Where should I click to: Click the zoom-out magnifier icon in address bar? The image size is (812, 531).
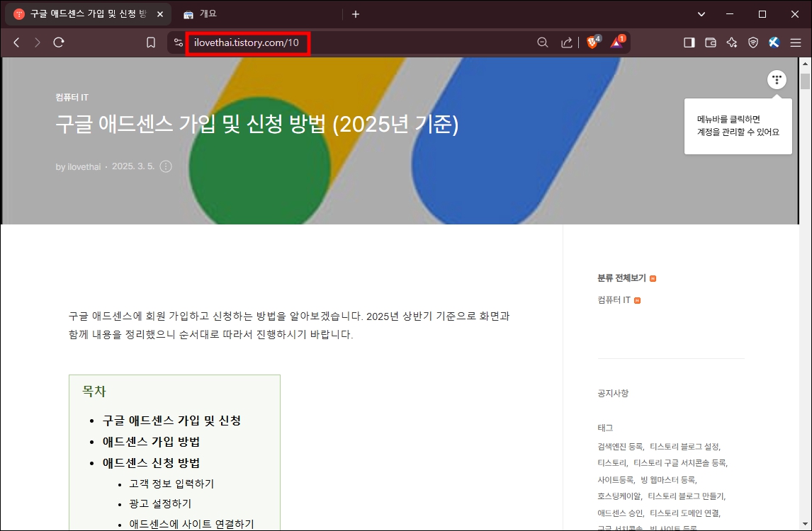542,42
